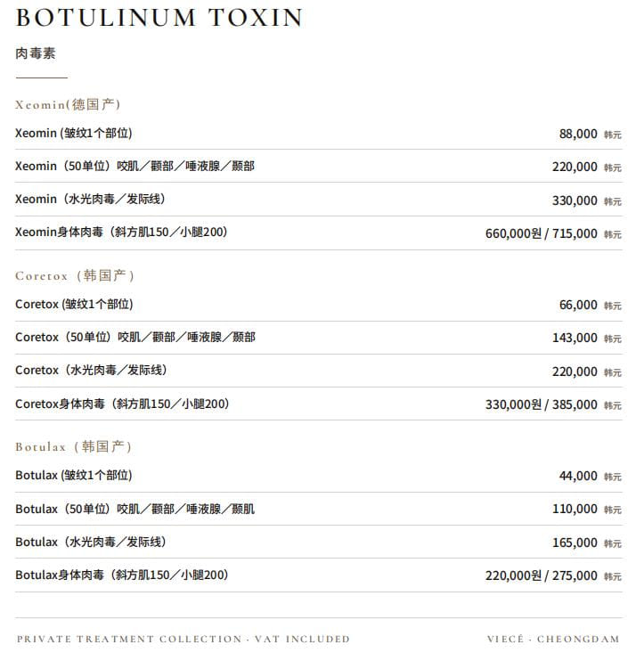
Task: Click the BOTULINUM TOXIN heading
Action: 159,18
